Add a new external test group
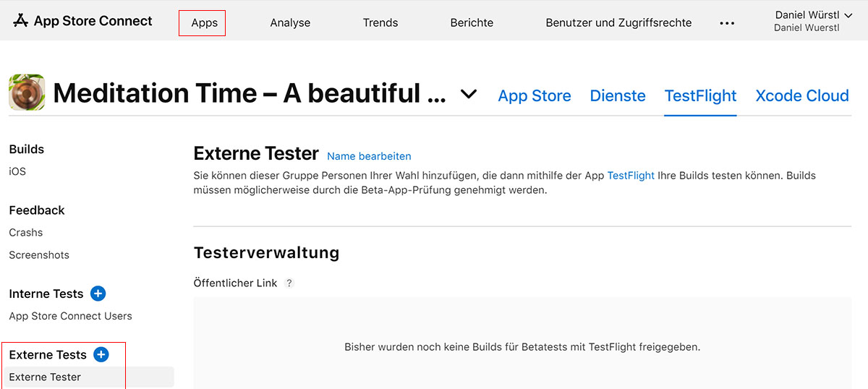 [101, 354]
